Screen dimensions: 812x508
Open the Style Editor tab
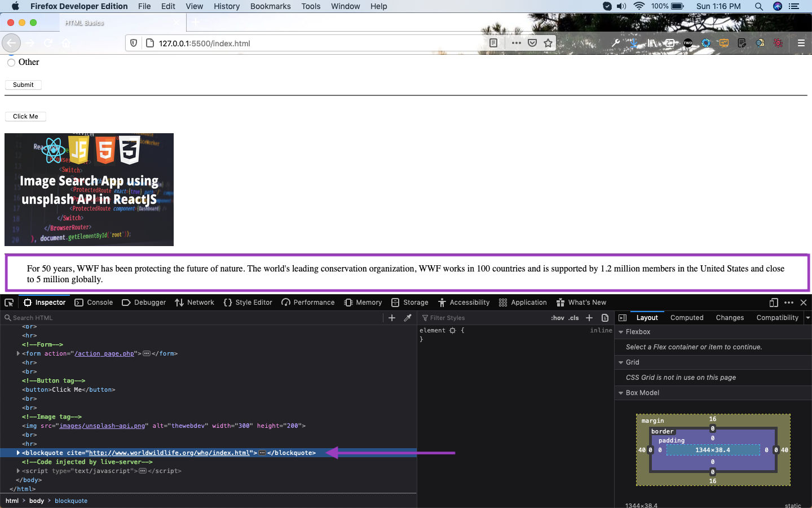(x=248, y=303)
